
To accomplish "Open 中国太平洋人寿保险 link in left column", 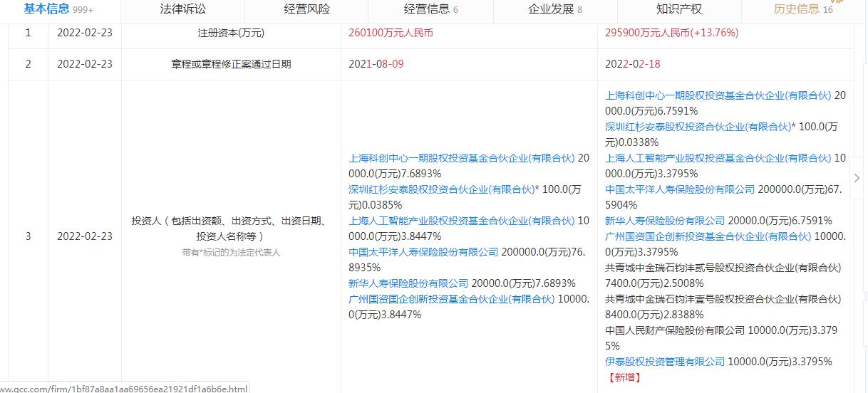I will [x=423, y=252].
